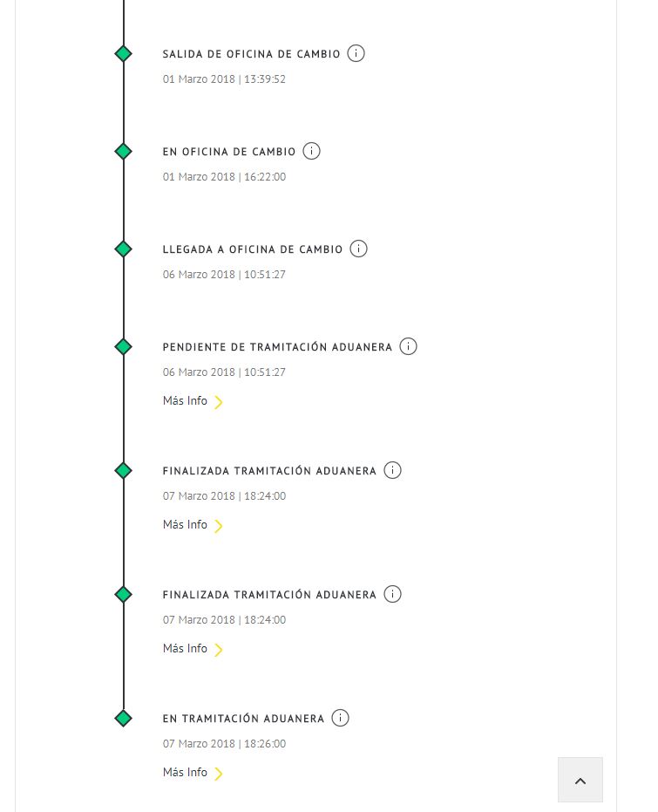The image size is (658, 812).
Task: Select timeline diamond for Pendiente de Tramitación
Action: click(x=124, y=346)
